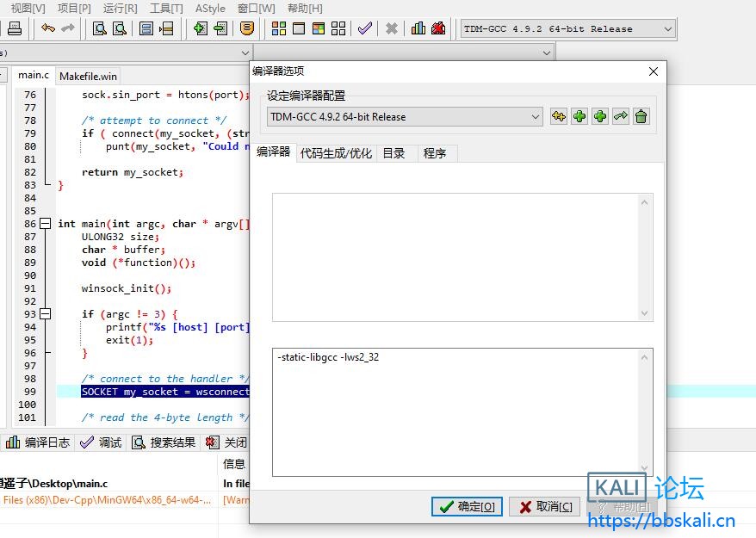Viewport: 756px width, 538px height.
Task: Open the 工具[T] menu
Action: (x=166, y=8)
